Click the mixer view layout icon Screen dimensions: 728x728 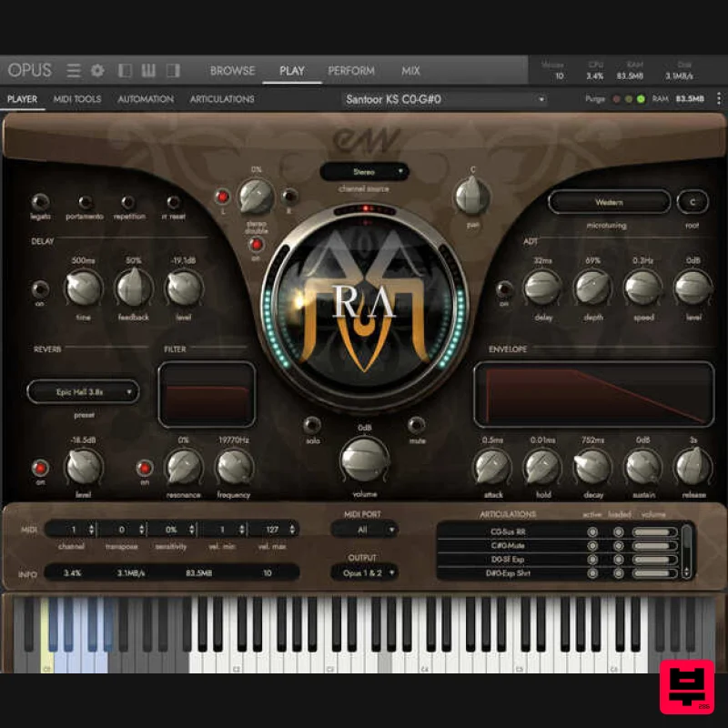(150, 70)
